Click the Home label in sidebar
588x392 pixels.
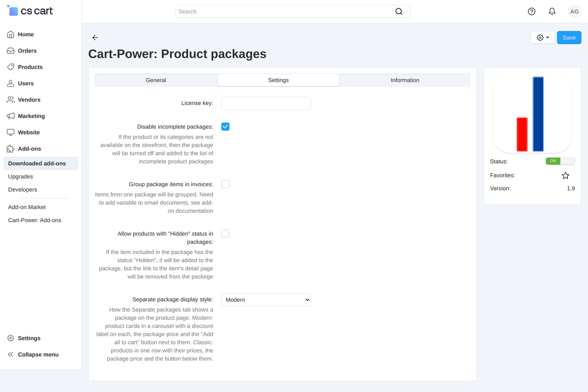(26, 34)
